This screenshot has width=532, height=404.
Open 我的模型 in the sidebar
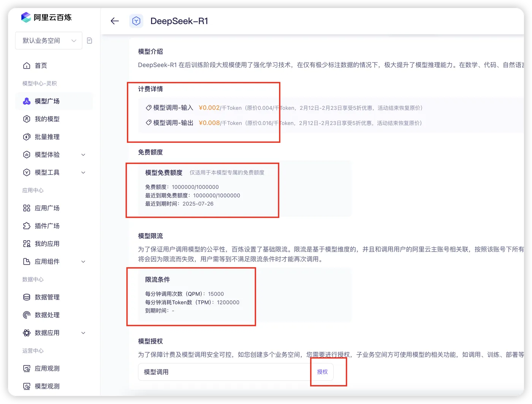tap(54, 119)
